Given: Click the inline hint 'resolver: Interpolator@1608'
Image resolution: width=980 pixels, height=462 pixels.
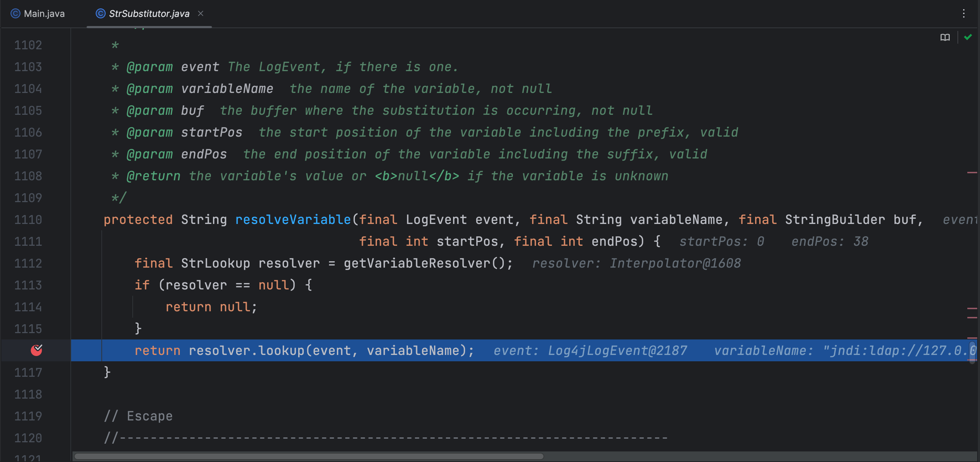Looking at the screenshot, I should click(636, 263).
